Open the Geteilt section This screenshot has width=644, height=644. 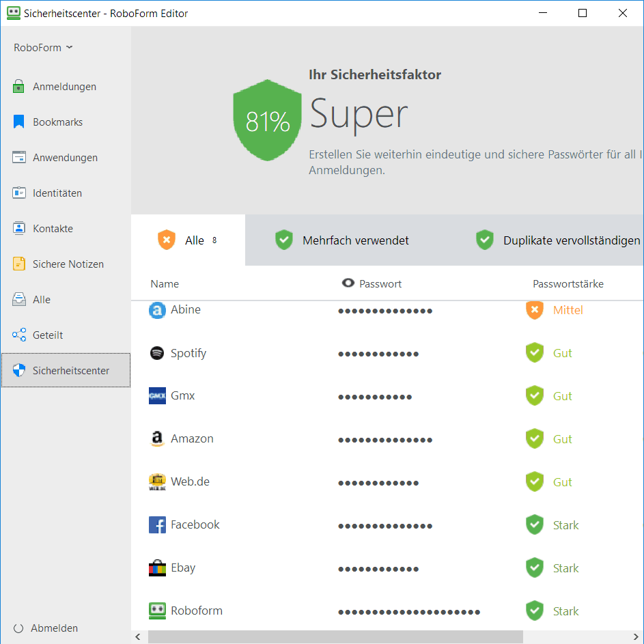tap(66, 335)
